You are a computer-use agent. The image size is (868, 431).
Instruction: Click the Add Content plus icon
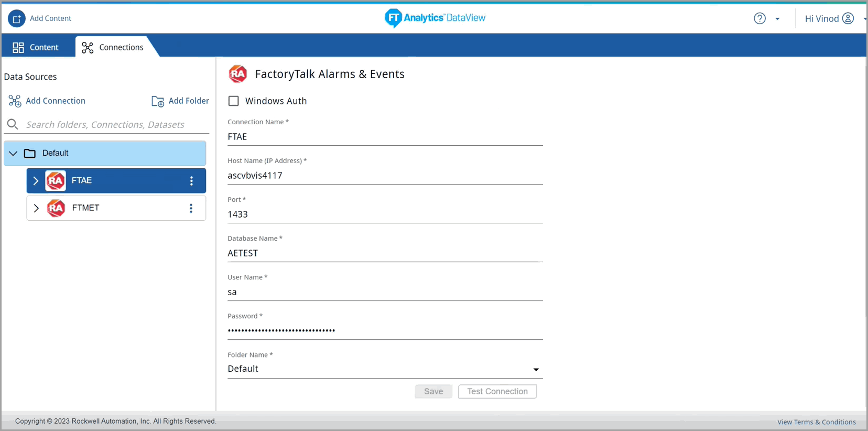point(17,19)
